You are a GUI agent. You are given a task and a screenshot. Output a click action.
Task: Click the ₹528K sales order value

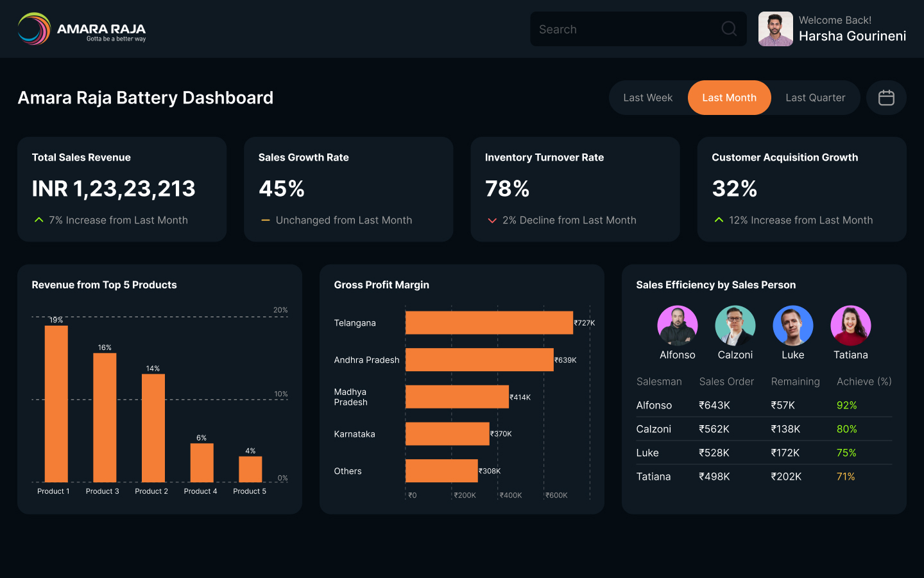714,453
